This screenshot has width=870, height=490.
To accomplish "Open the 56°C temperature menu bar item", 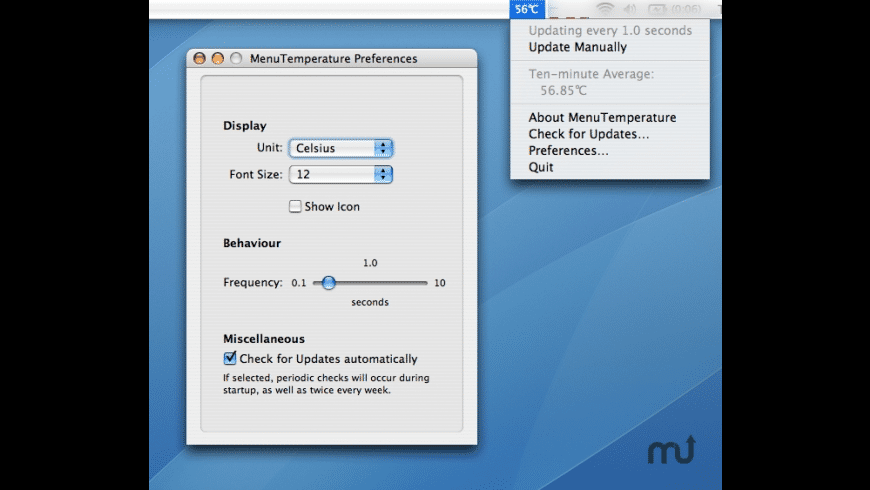I will click(527, 9).
